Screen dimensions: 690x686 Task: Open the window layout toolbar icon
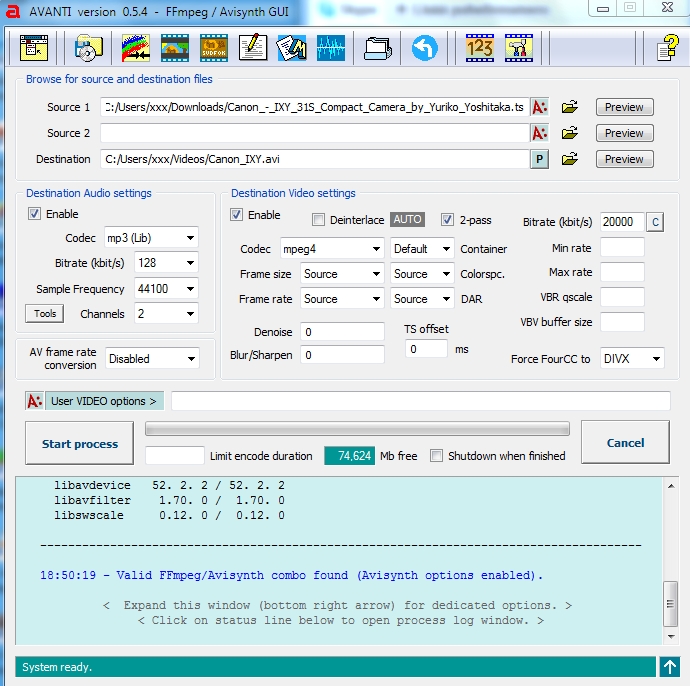(x=34, y=48)
